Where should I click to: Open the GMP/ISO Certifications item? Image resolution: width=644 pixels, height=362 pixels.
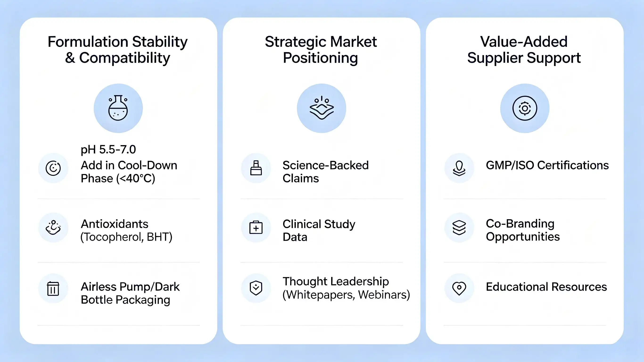point(547,165)
